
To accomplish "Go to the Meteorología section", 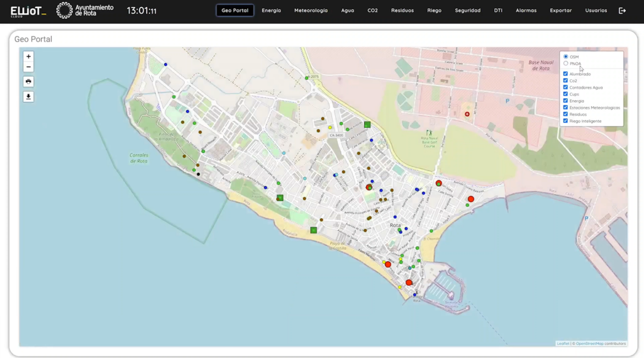I will click(x=311, y=11).
